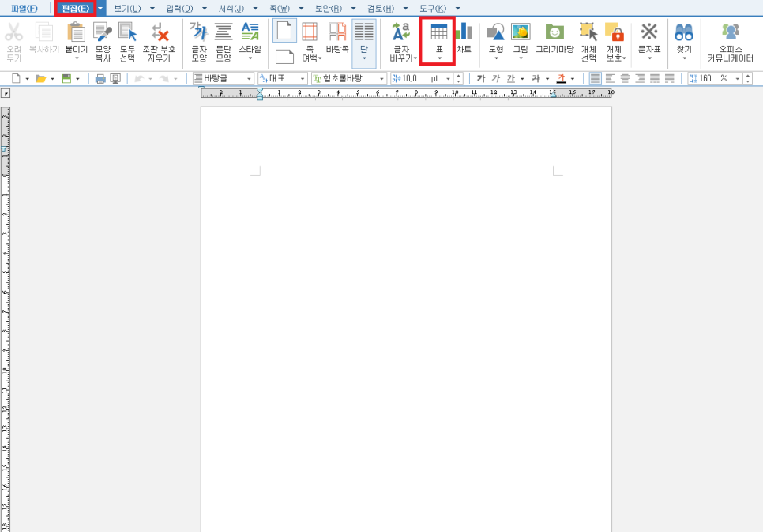Click the font color 가 swatch

pyautogui.click(x=562, y=78)
